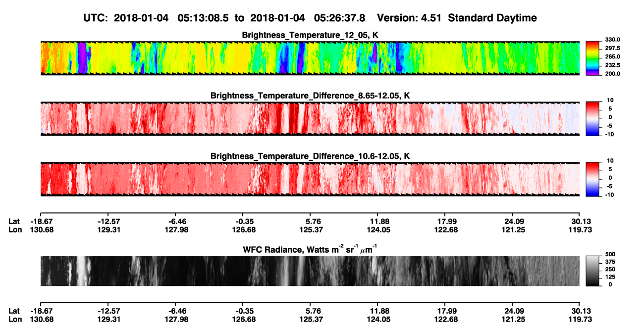644x330 pixels.
Task: Click the 'Lon' label on the bottom axis
Action: pyautogui.click(x=15, y=320)
